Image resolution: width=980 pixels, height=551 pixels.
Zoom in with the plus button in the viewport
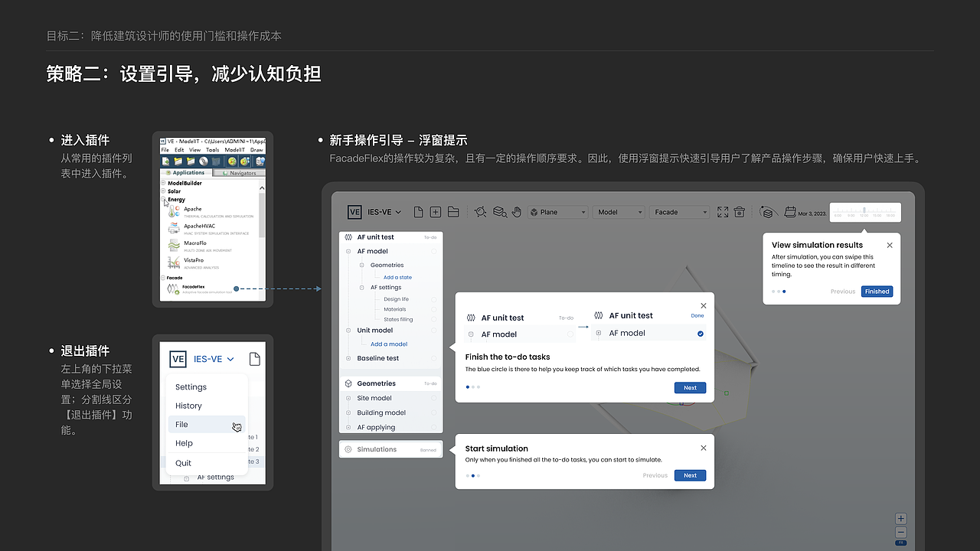point(901,519)
